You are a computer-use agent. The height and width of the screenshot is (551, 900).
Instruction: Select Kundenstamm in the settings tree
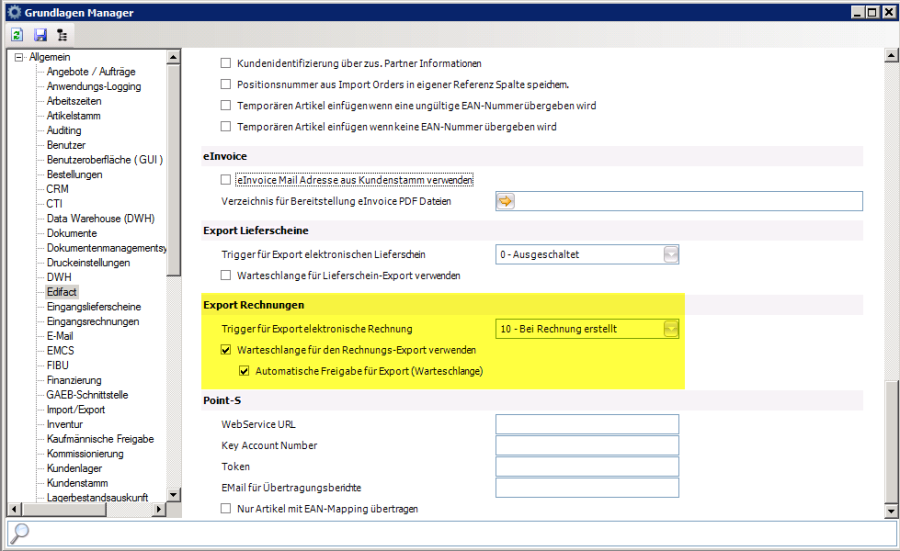[77, 483]
